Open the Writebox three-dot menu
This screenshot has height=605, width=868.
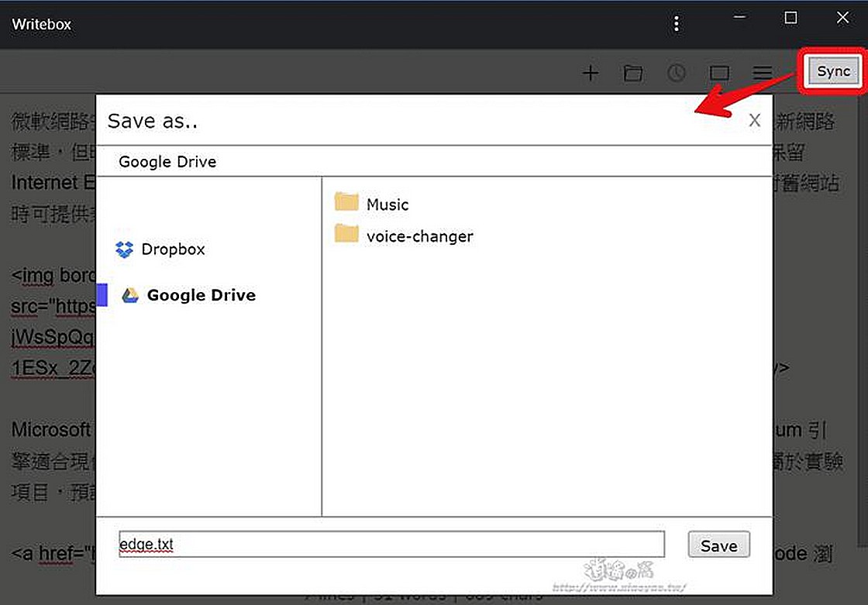676,24
